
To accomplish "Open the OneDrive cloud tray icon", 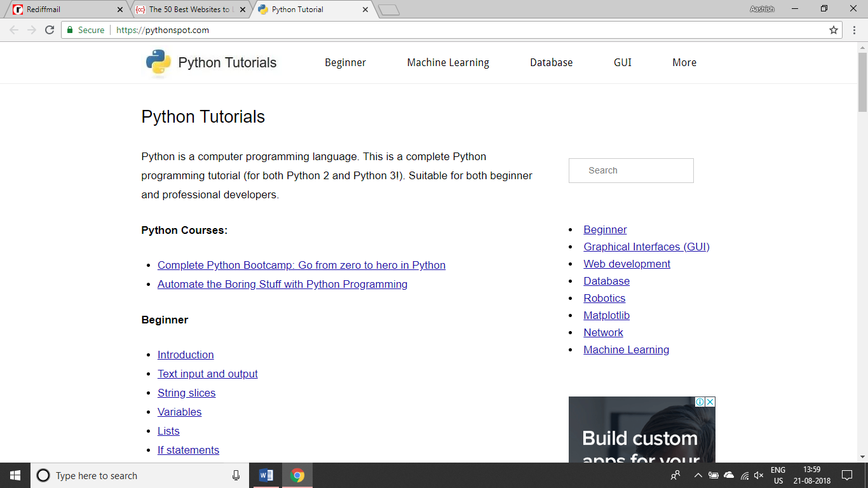I will tap(729, 475).
